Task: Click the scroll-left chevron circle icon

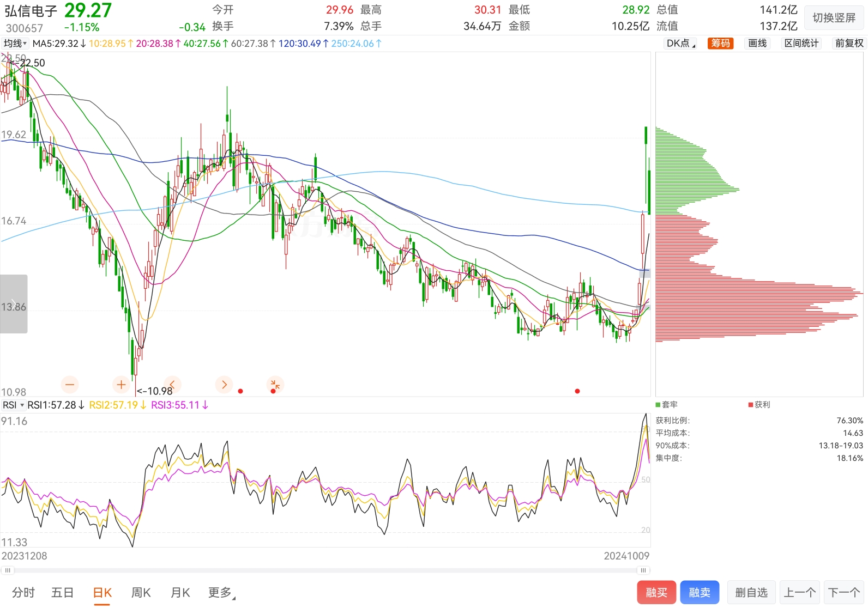Action: (172, 385)
